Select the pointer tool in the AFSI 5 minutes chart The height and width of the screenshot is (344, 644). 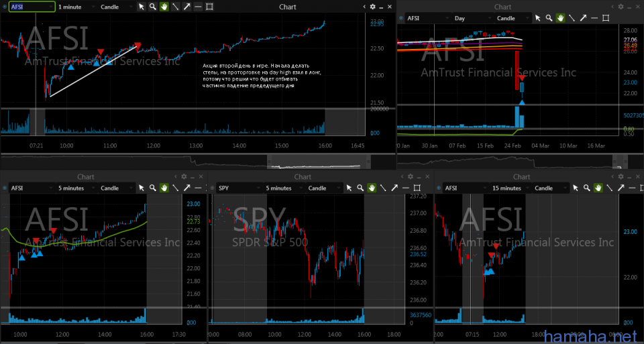point(142,188)
